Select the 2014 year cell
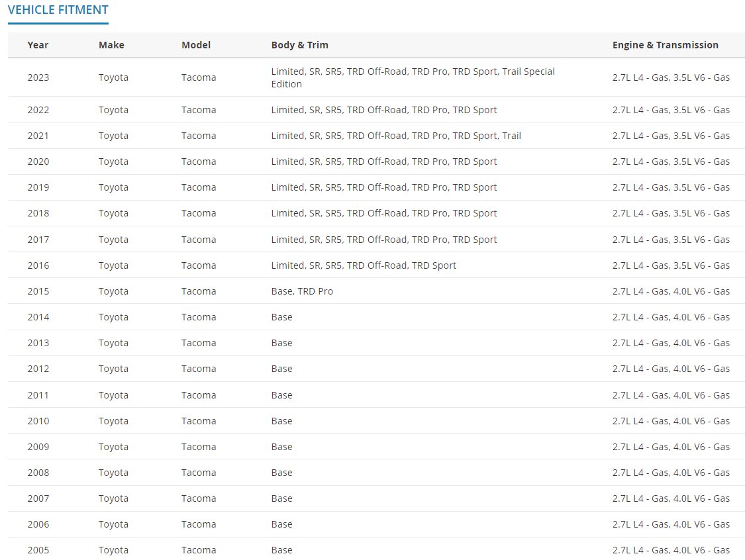The image size is (745, 560). [x=38, y=317]
